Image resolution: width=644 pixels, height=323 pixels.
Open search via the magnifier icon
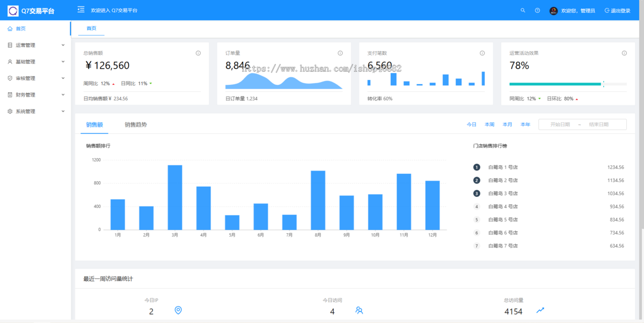pos(523,10)
